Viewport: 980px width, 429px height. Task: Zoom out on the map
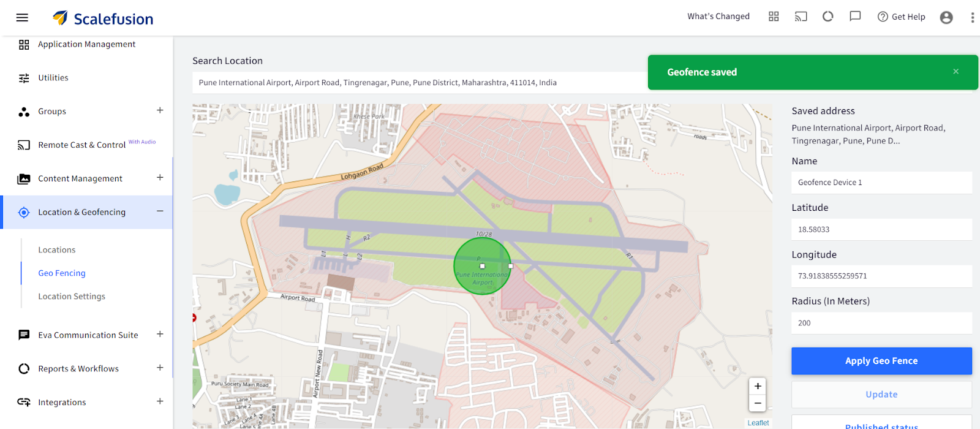[758, 403]
